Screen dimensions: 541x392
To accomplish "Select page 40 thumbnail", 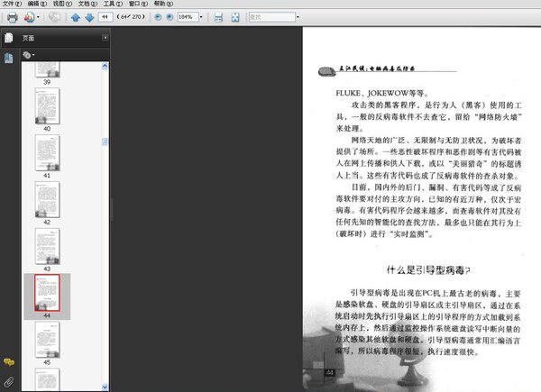I will pos(47,105).
